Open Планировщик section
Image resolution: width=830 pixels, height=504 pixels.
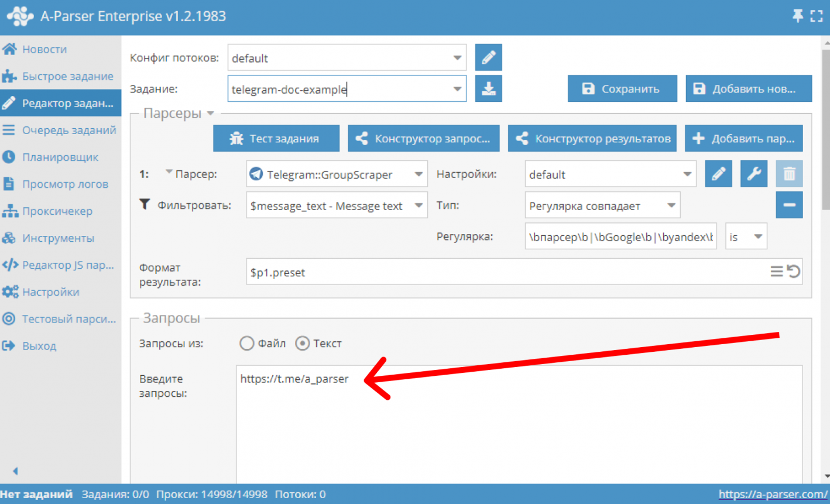tap(60, 157)
